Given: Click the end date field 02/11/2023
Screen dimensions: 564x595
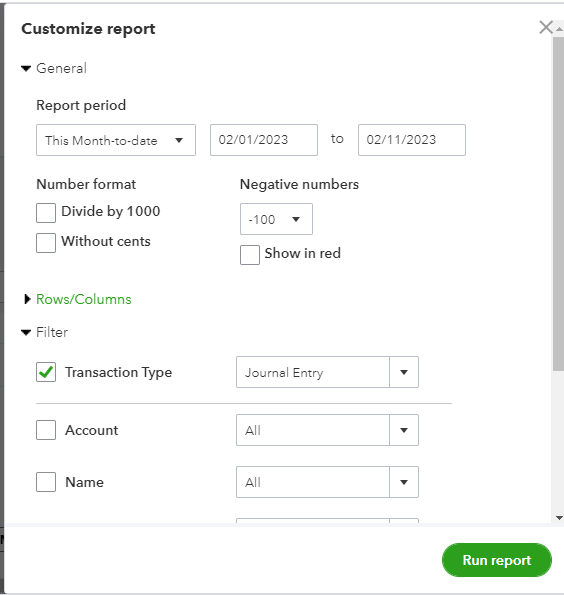Looking at the screenshot, I should [x=412, y=140].
